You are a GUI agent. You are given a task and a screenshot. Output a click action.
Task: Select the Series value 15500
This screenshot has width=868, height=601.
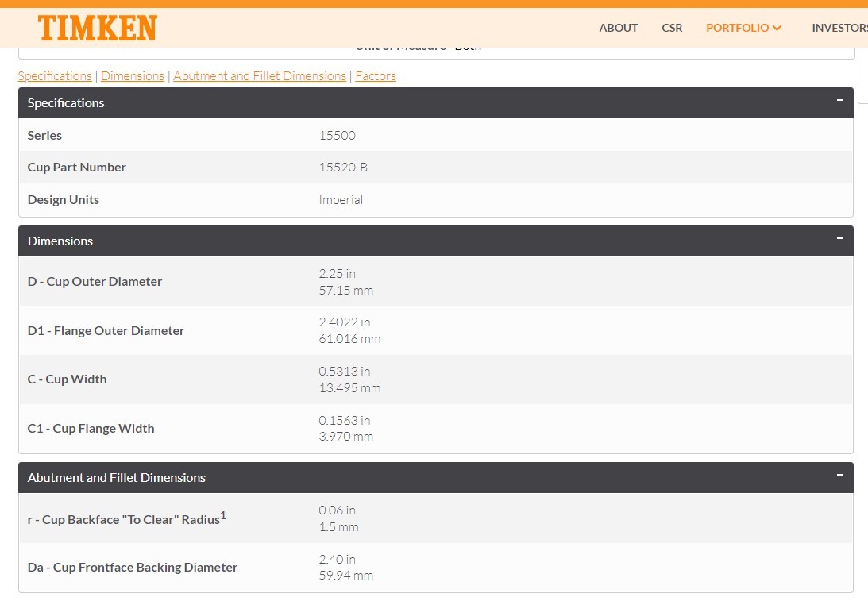[x=338, y=136]
